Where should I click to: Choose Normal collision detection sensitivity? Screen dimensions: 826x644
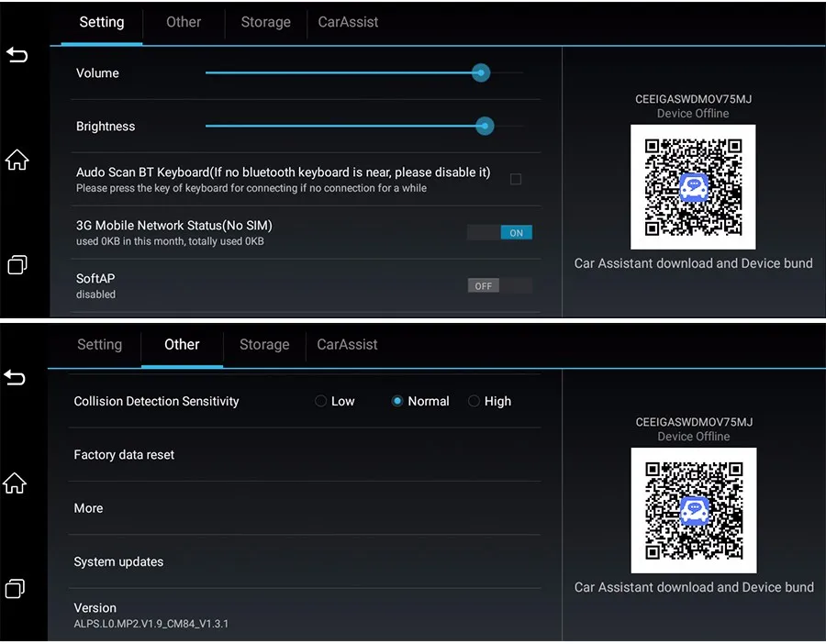397,401
